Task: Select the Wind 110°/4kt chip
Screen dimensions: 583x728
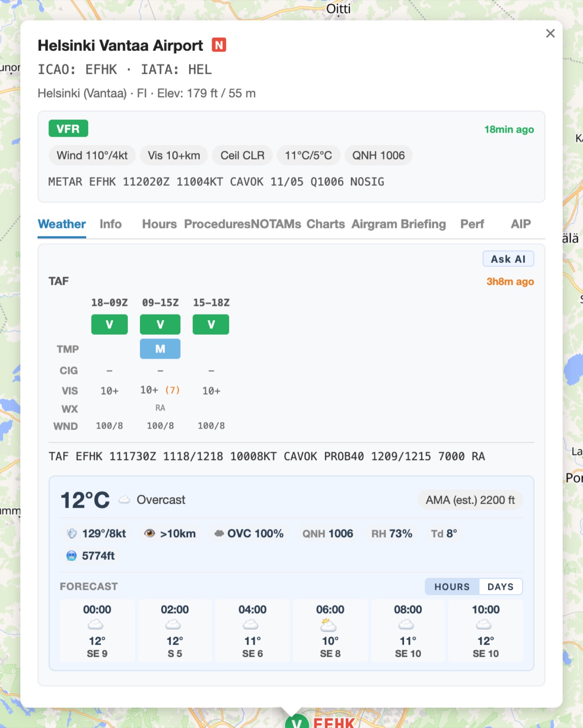Action: [92, 155]
